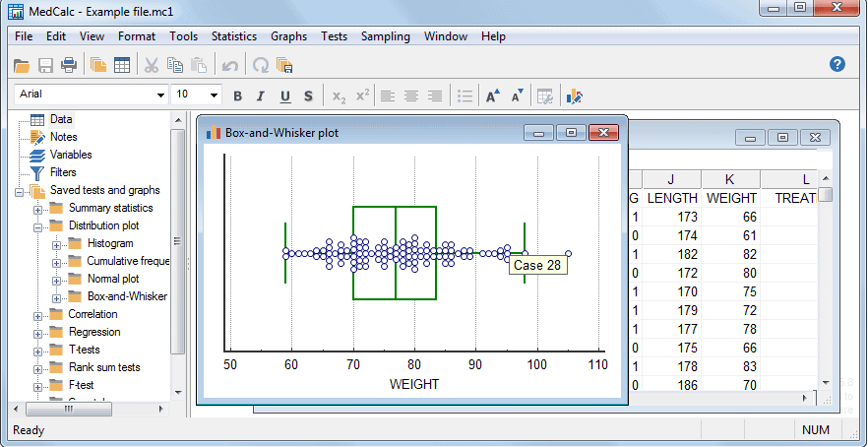This screenshot has width=868, height=447.
Task: Click the Open file folder icon
Action: pyautogui.click(x=22, y=65)
